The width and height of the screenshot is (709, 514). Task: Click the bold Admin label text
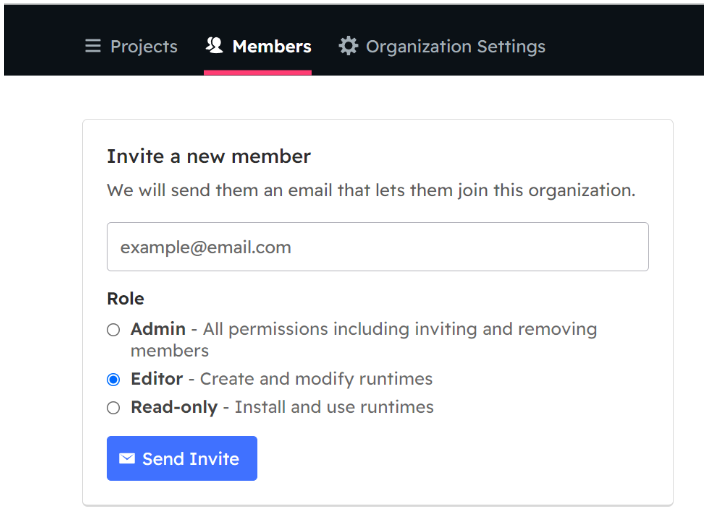(158, 329)
